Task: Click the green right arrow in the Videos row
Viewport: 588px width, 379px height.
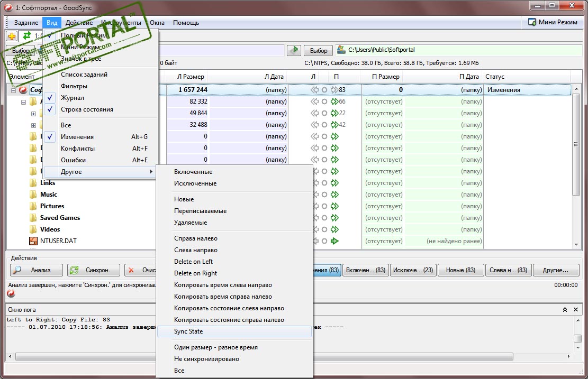Action: tap(334, 229)
